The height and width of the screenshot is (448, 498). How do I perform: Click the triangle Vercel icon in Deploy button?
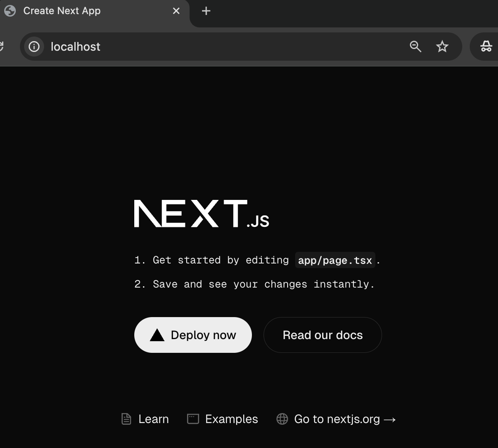[157, 335]
